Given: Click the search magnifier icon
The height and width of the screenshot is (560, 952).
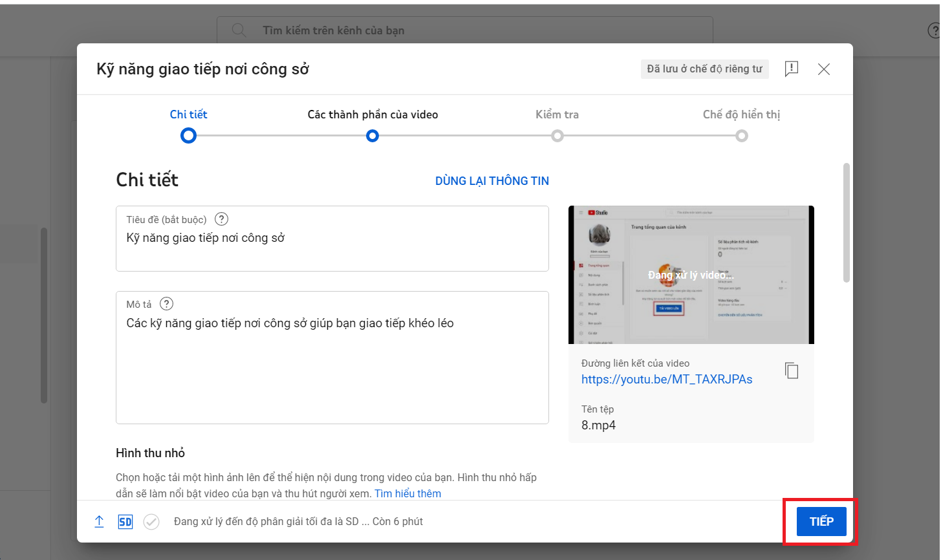Looking at the screenshot, I should pos(239,30).
